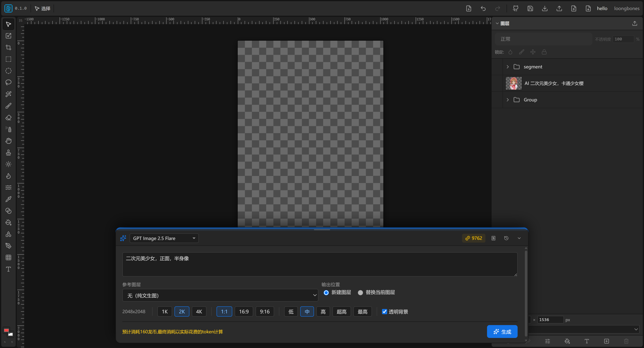
Task: Open generation history clock icon
Action: 506,238
